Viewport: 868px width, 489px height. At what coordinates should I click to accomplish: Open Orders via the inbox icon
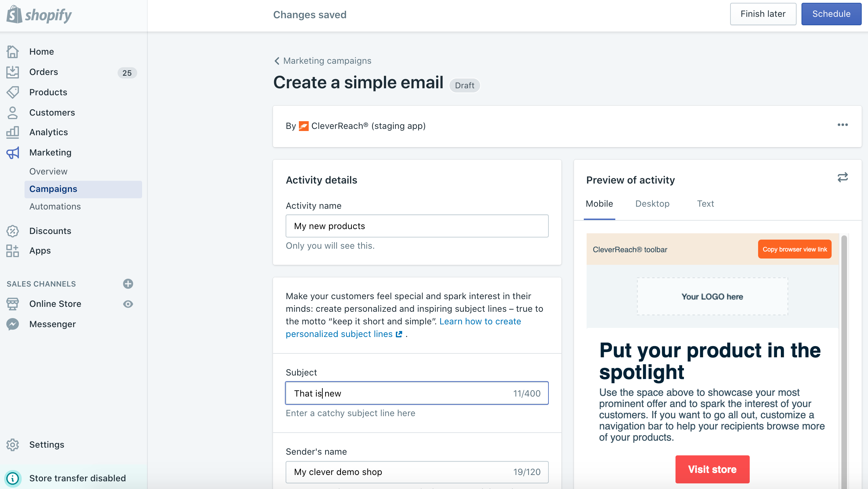point(13,72)
